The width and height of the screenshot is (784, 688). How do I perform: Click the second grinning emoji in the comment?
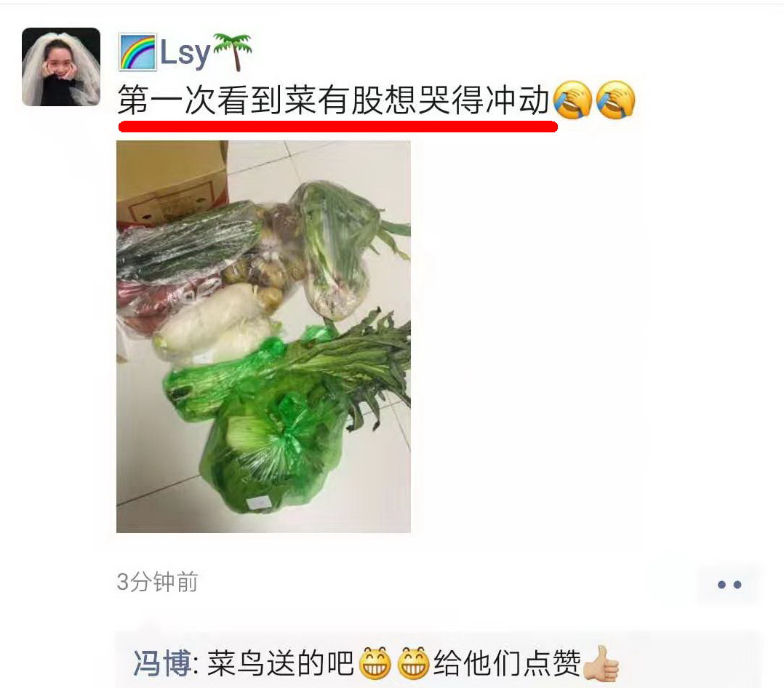(413, 663)
